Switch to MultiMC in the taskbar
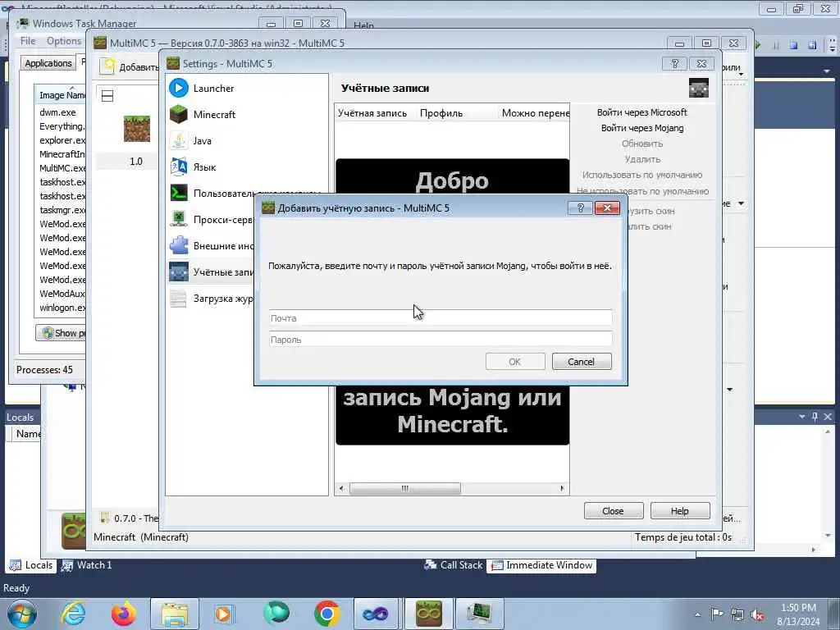Viewport: 840px width, 630px height. (429, 614)
